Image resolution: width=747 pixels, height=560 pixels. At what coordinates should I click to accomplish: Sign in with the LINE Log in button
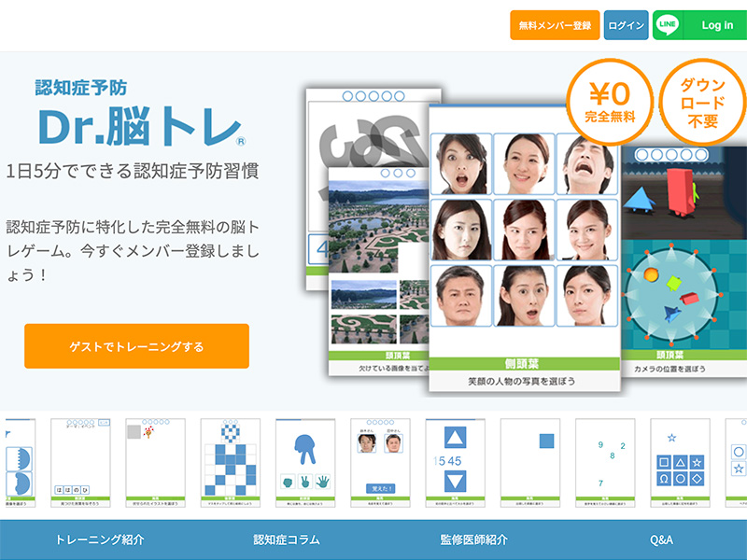click(x=699, y=25)
